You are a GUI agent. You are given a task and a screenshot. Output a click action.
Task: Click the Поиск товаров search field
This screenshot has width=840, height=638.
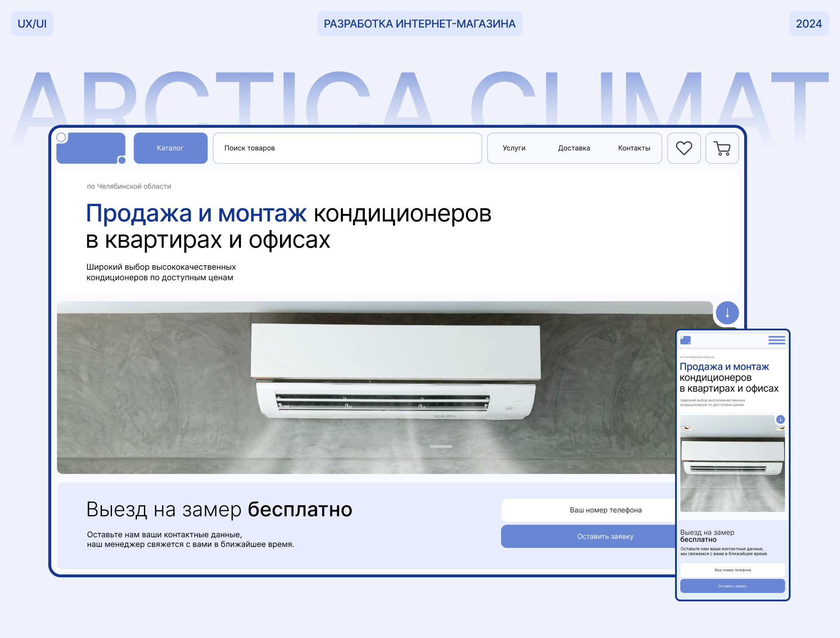(347, 148)
